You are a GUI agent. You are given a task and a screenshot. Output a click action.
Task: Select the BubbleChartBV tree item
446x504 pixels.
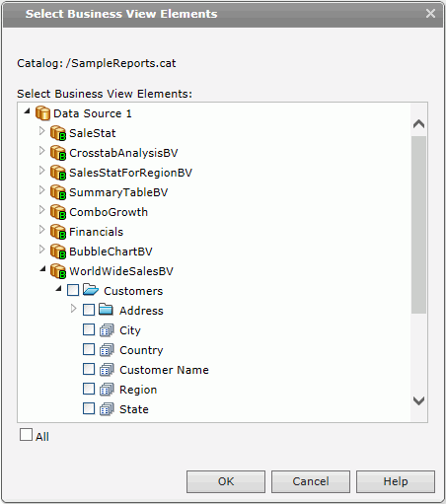click(111, 252)
